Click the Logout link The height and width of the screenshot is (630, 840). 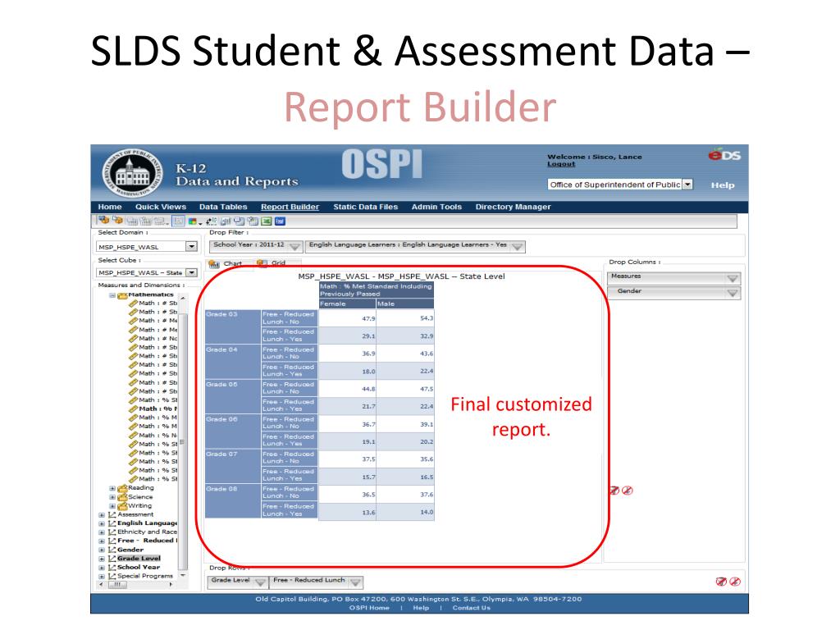[561, 164]
